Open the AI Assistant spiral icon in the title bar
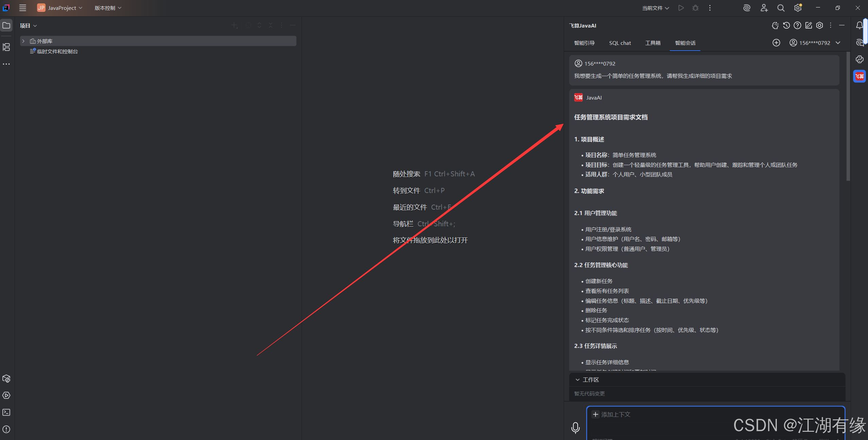Screen dimensions: 868x440 click(x=747, y=8)
